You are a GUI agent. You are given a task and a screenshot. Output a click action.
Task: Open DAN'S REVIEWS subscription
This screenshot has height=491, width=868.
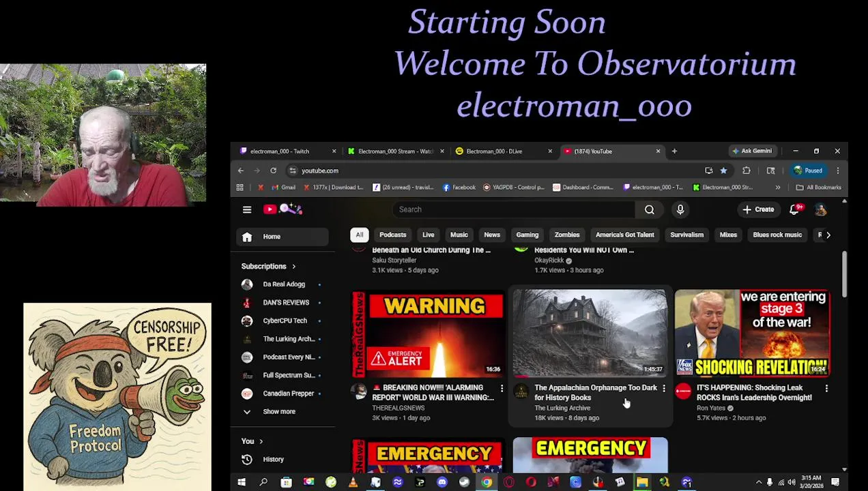coord(283,303)
